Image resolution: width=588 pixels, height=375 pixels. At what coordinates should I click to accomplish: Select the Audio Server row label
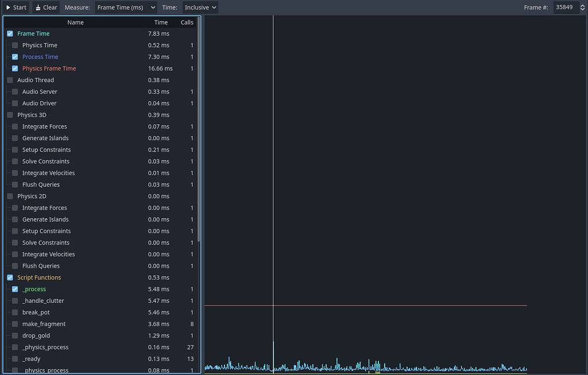point(40,92)
